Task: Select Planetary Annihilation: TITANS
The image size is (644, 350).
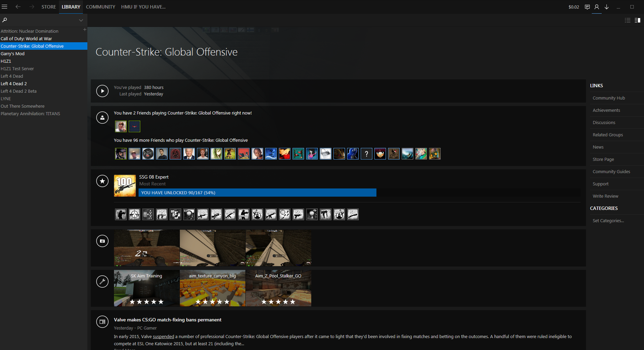Action: click(44, 113)
